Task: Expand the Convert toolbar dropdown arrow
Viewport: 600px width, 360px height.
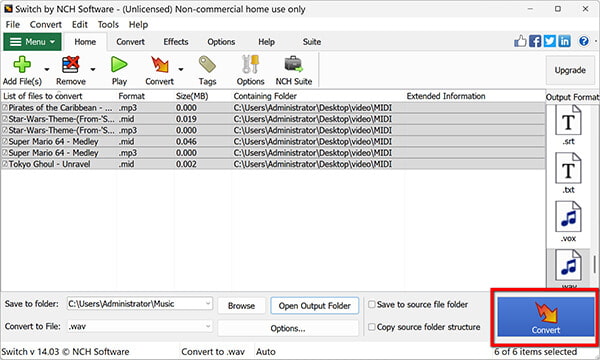Action: point(181,70)
